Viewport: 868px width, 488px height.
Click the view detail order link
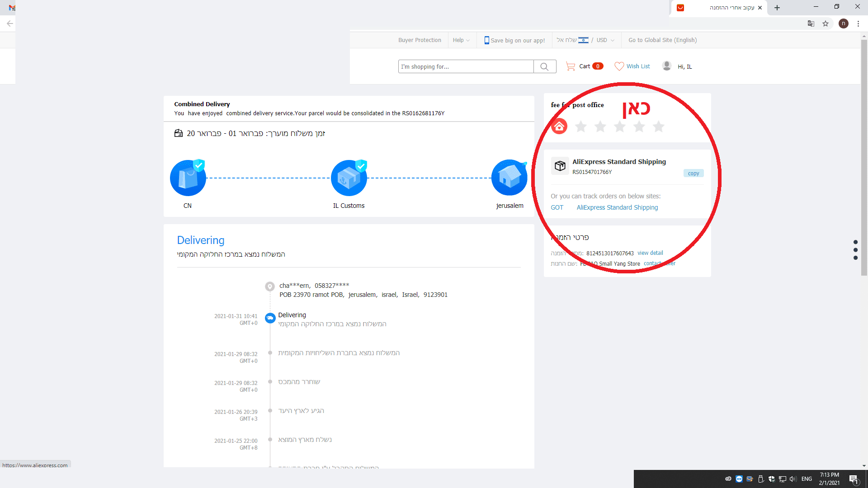(650, 253)
